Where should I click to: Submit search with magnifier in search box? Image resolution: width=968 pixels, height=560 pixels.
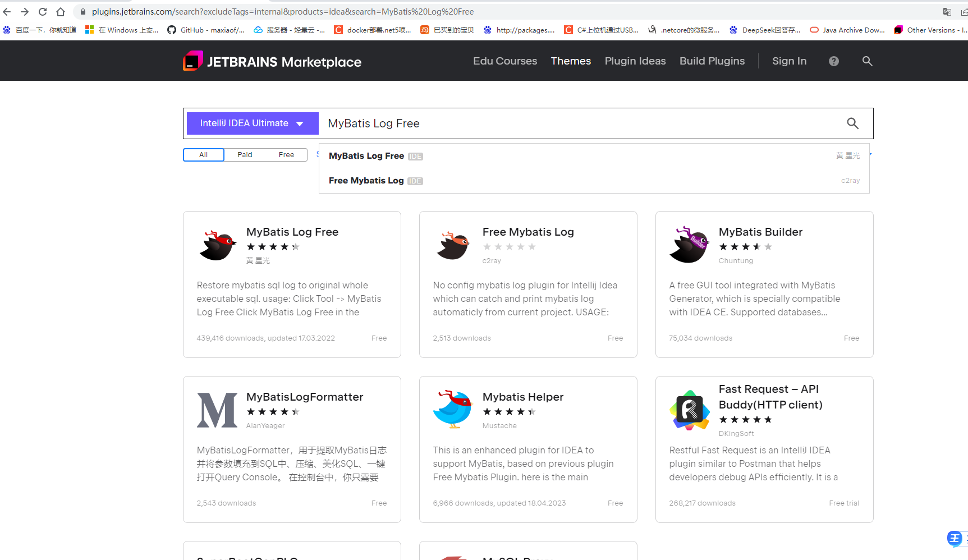click(x=853, y=123)
